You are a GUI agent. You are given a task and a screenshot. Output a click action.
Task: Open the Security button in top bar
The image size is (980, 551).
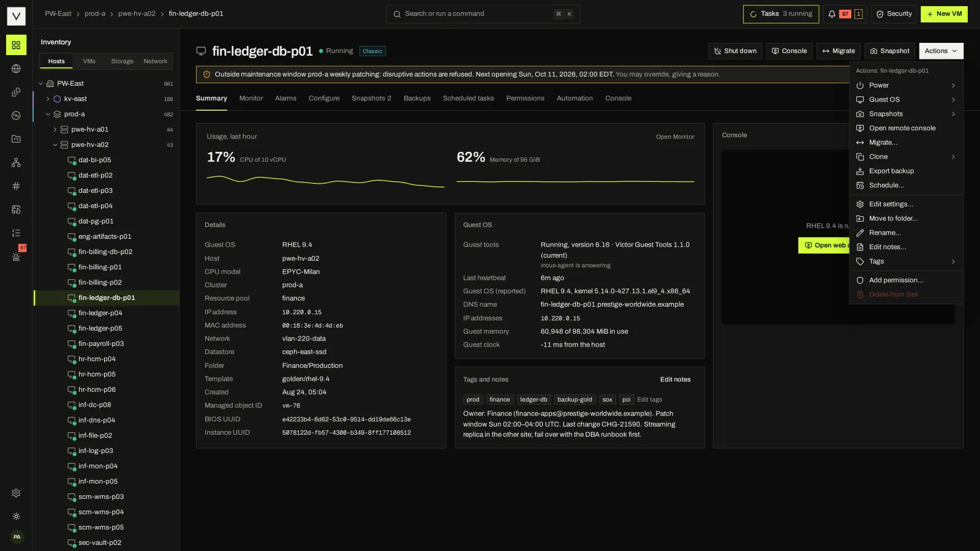894,14
